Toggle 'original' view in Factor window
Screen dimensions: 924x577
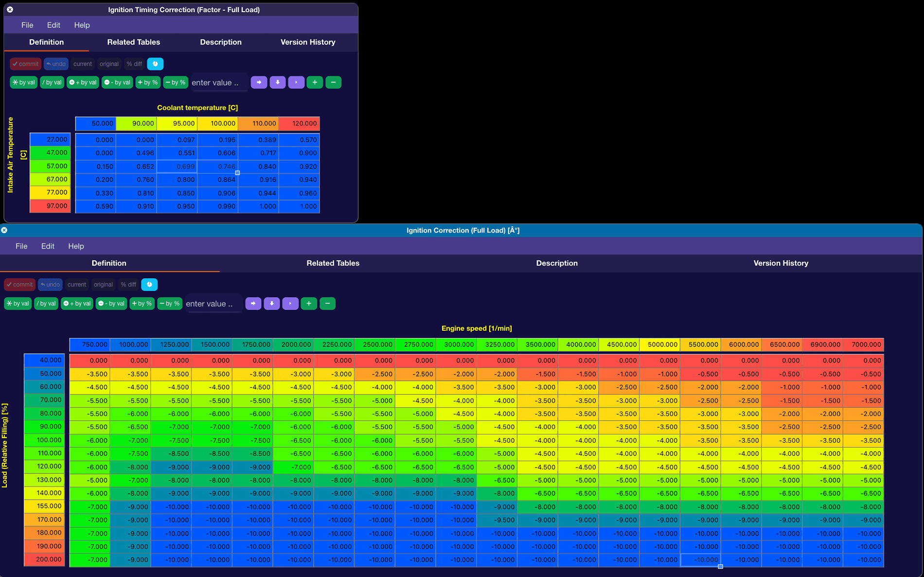tap(109, 64)
